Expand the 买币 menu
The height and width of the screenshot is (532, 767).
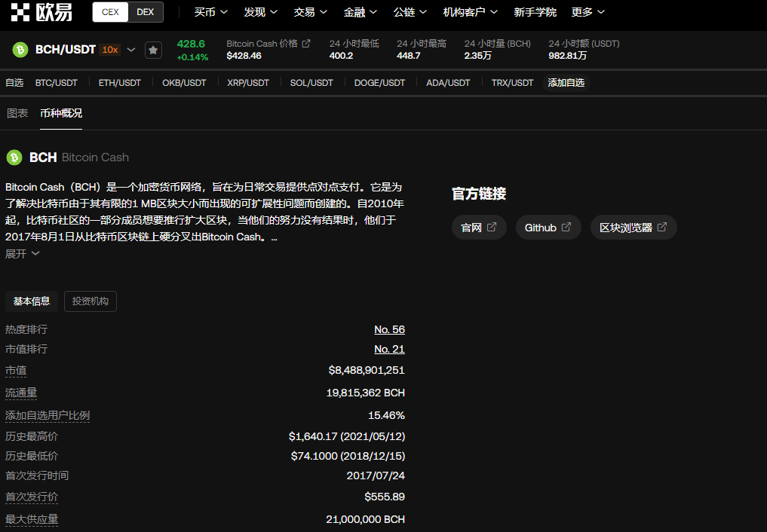click(211, 12)
